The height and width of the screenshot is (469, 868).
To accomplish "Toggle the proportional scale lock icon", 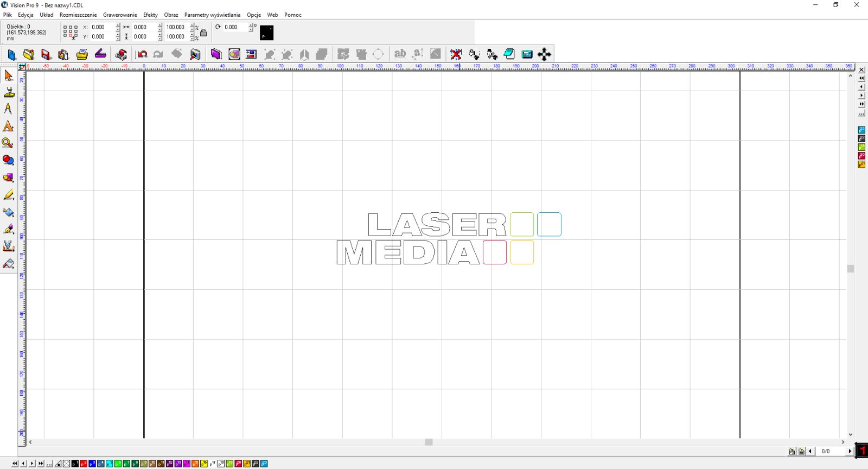I will 203,33.
